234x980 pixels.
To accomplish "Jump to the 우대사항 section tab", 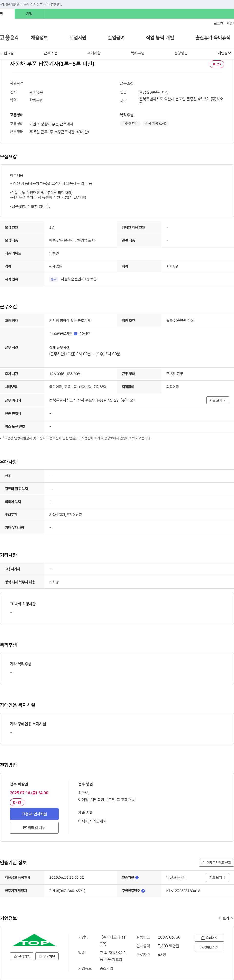I will pyautogui.click(x=94, y=53).
